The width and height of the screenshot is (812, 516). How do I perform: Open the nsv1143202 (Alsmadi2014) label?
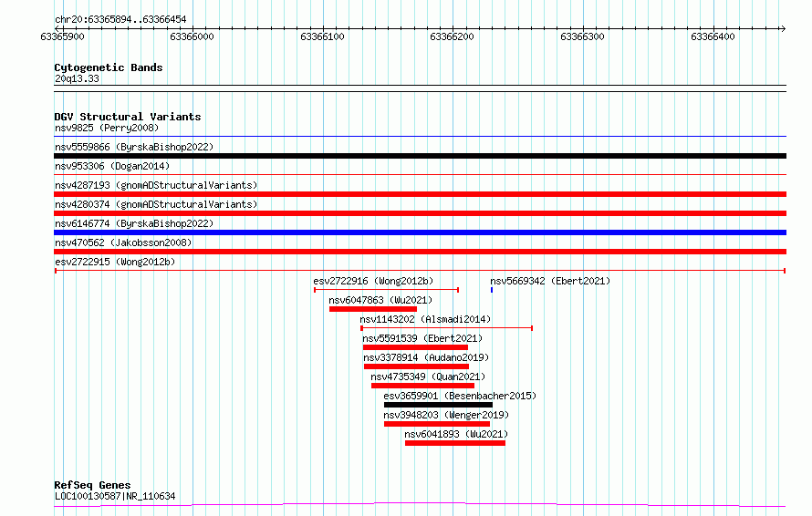click(x=425, y=320)
